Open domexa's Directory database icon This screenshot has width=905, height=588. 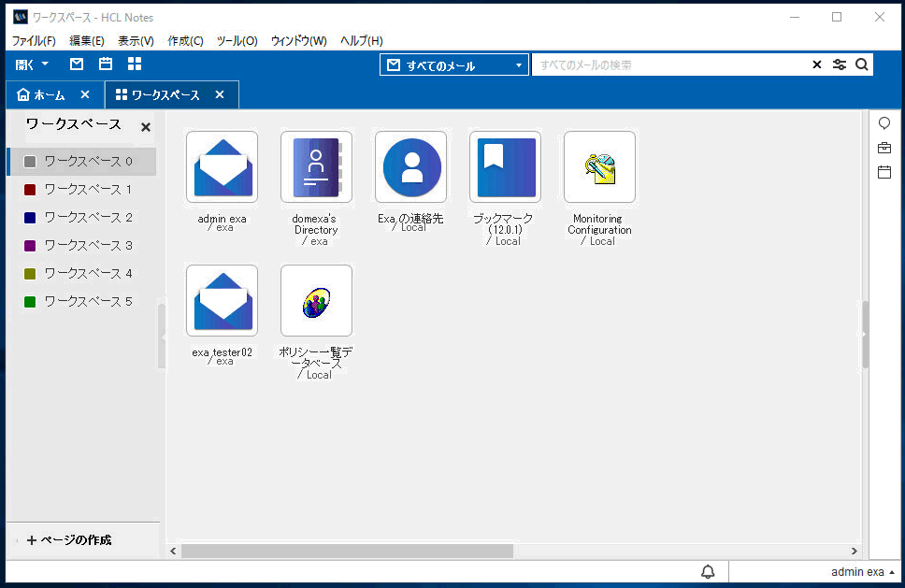tap(316, 166)
